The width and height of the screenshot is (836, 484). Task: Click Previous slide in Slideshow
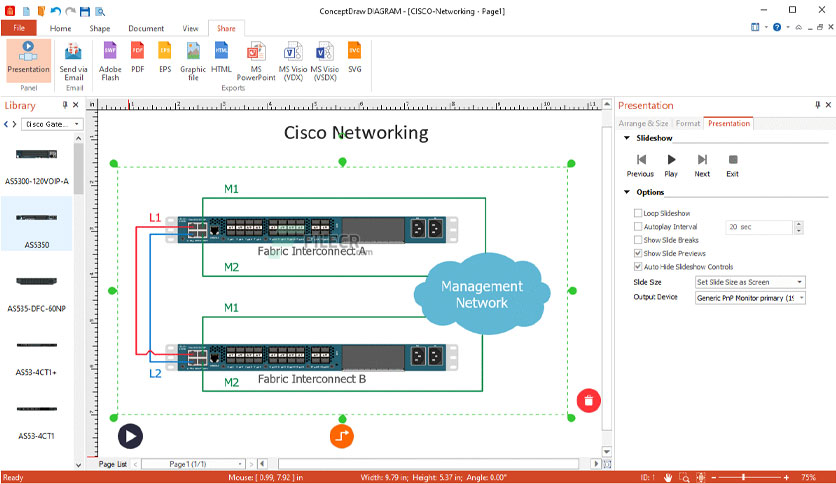640,166
